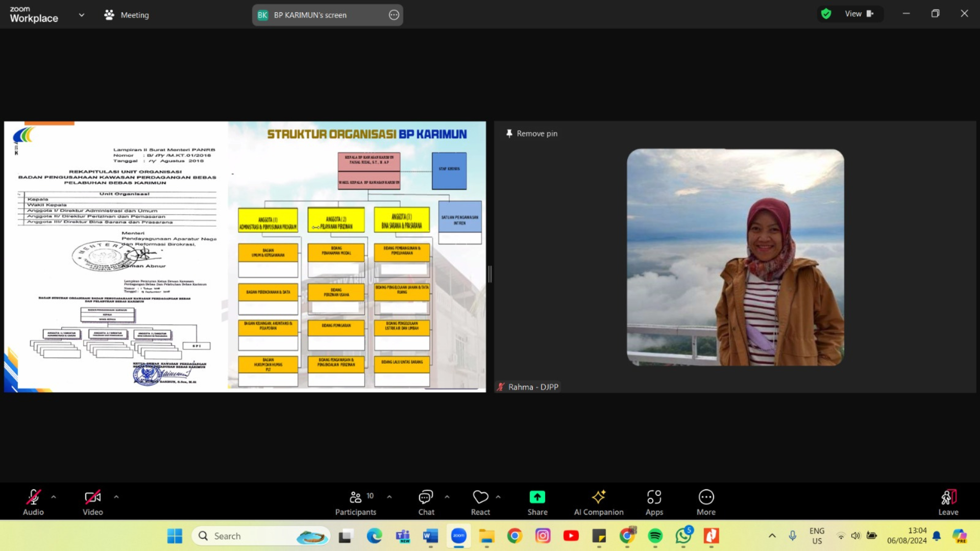Open the More options menu
This screenshot has height=551, width=980.
tap(706, 503)
